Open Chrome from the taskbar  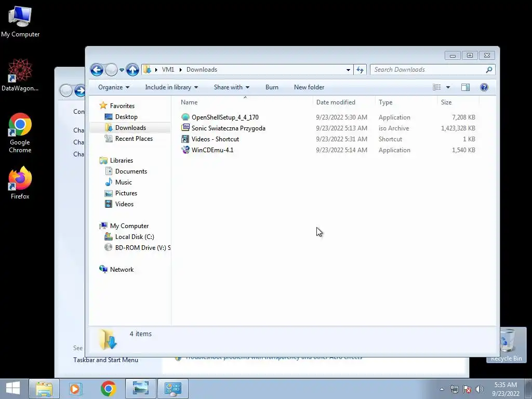coord(108,389)
